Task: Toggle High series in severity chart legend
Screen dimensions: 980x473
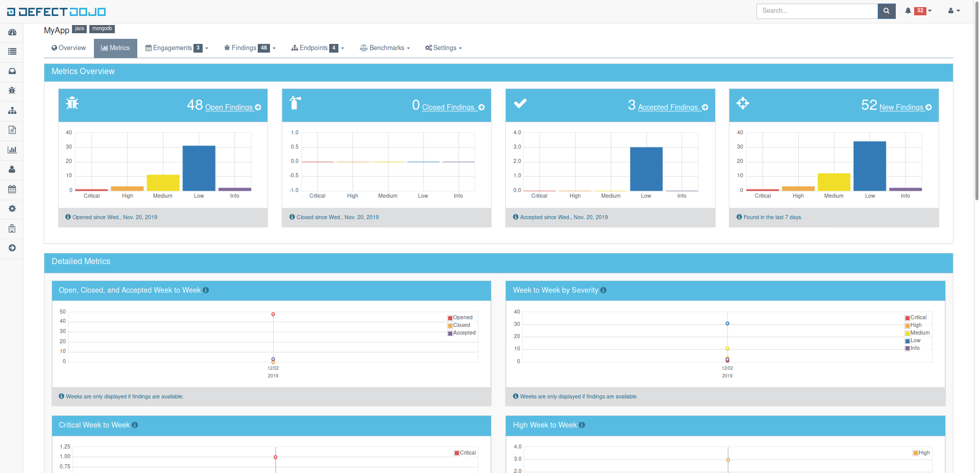Action: tap(913, 325)
